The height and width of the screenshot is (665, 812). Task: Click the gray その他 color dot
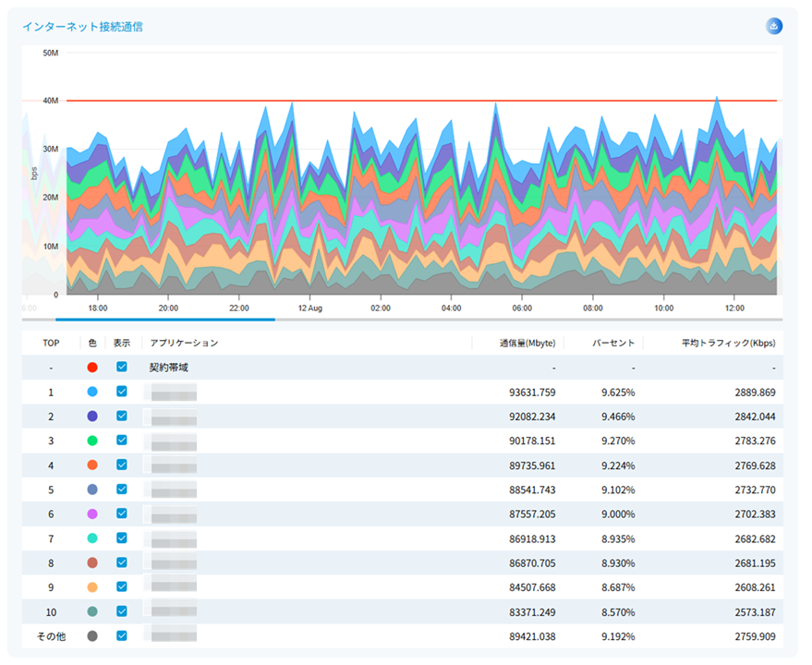point(92,635)
